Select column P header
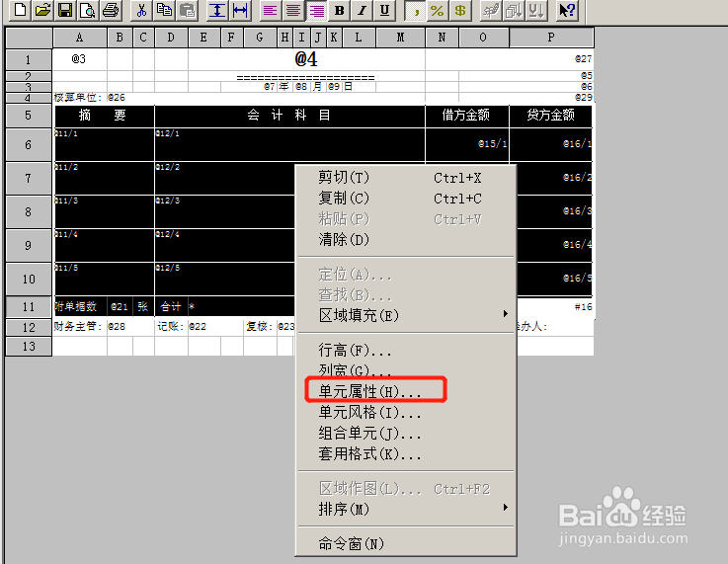This screenshot has width=728, height=564. pyautogui.click(x=551, y=38)
